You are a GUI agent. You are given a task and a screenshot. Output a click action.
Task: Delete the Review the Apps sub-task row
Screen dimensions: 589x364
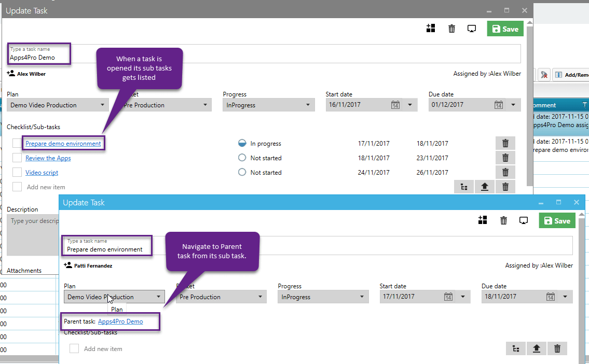(505, 158)
